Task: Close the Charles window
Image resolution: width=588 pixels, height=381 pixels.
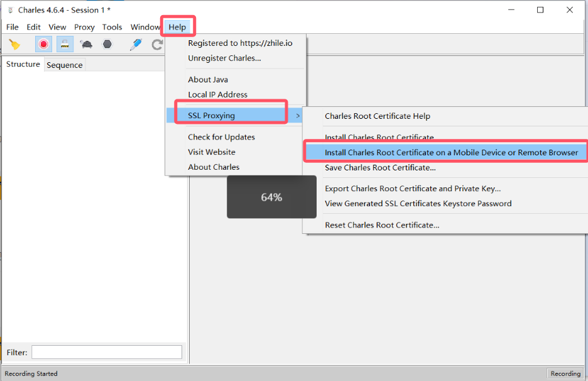Action: coord(570,10)
